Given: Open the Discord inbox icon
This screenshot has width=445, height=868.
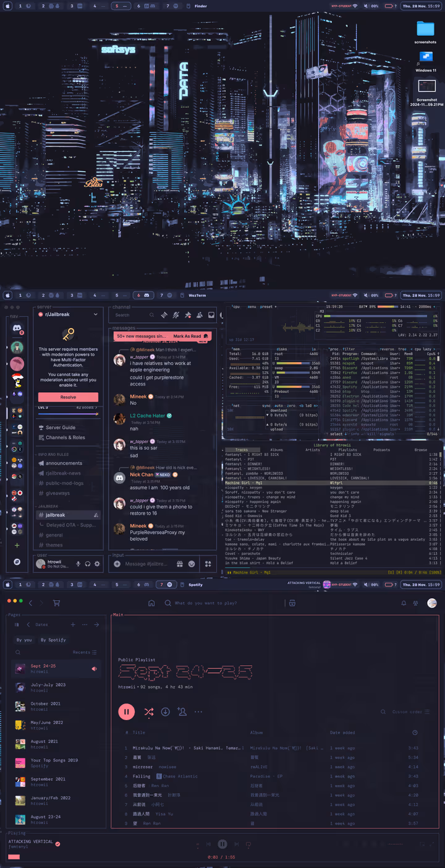Looking at the screenshot, I should 211,315.
